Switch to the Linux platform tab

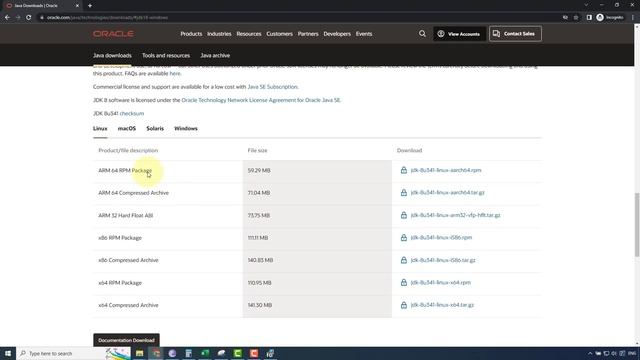100,129
